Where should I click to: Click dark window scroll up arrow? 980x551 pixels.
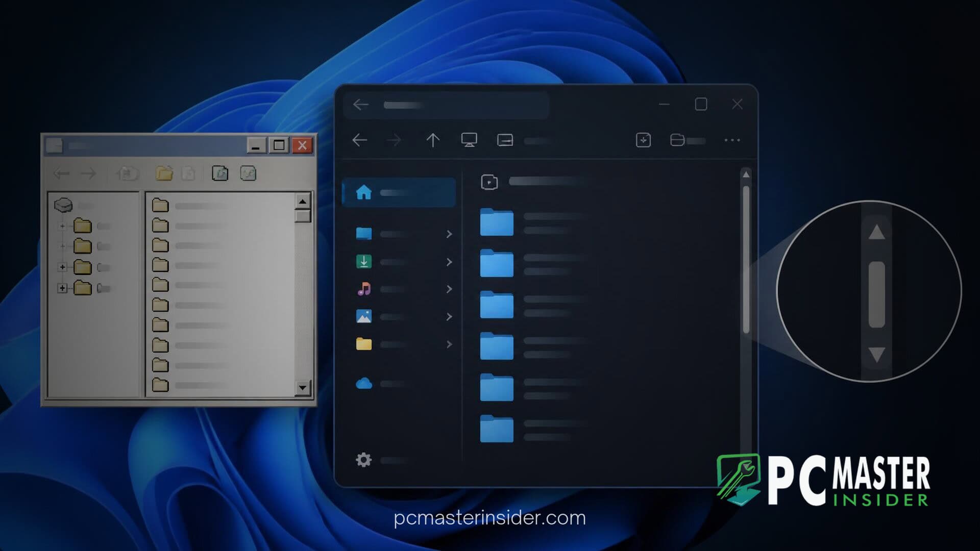746,174
